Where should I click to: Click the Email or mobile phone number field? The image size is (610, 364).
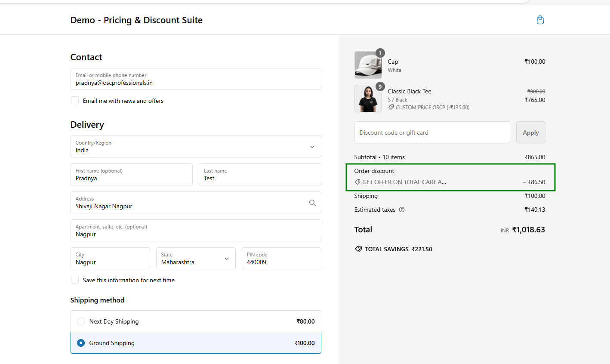pyautogui.click(x=196, y=79)
